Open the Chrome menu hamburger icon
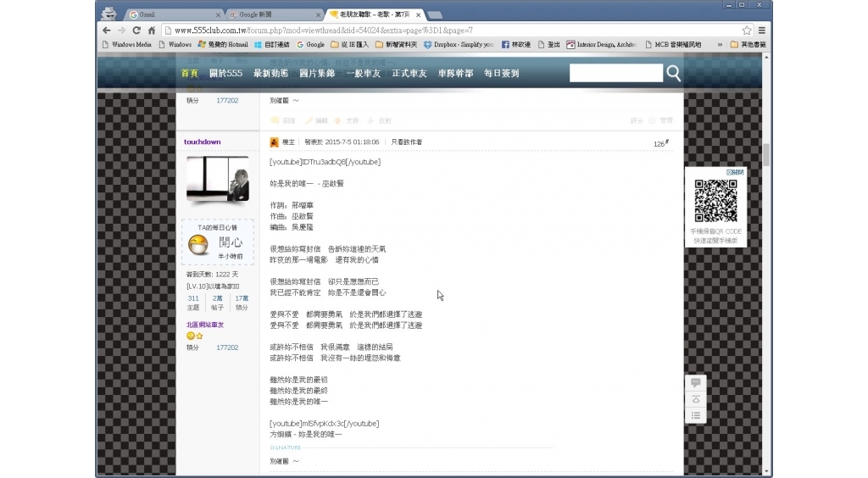Screen dimensions: 868x478 coord(761,31)
